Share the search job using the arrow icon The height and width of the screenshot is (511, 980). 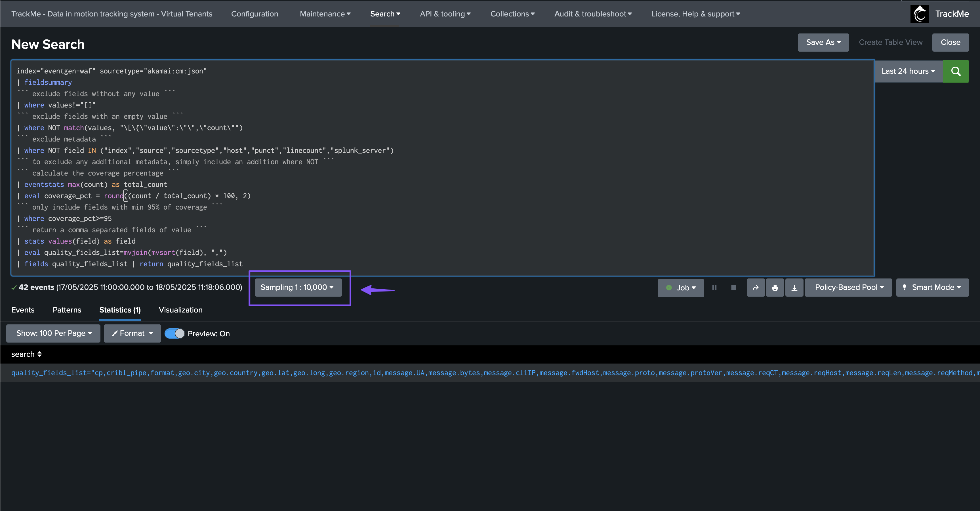(x=756, y=288)
